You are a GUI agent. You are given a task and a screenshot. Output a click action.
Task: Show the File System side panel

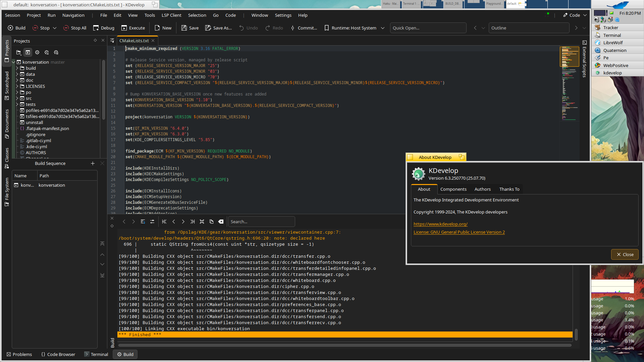point(7,192)
